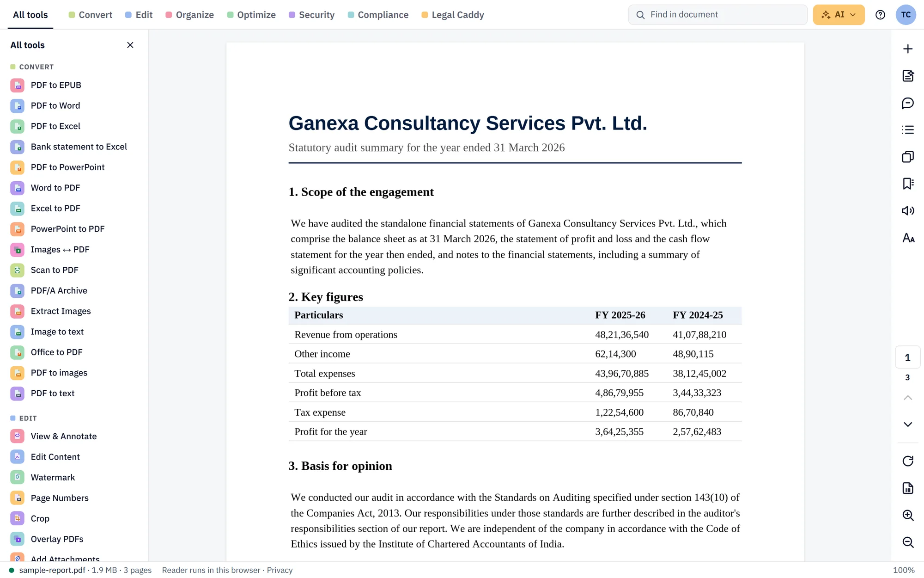Open the outline list icon

(x=908, y=130)
